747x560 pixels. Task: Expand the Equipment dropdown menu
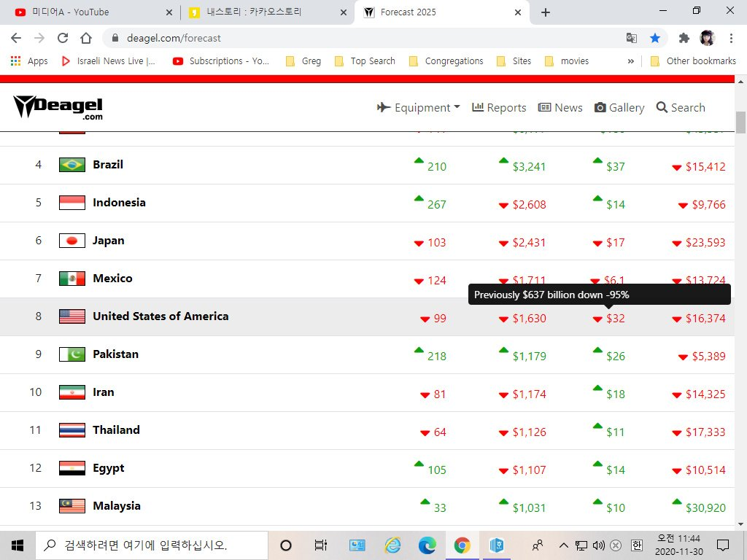pyautogui.click(x=419, y=107)
